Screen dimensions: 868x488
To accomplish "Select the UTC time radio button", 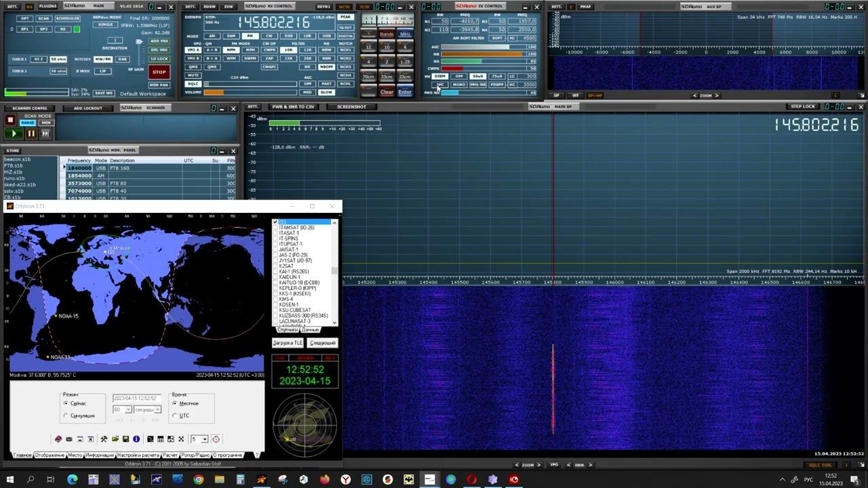I will coord(175,415).
